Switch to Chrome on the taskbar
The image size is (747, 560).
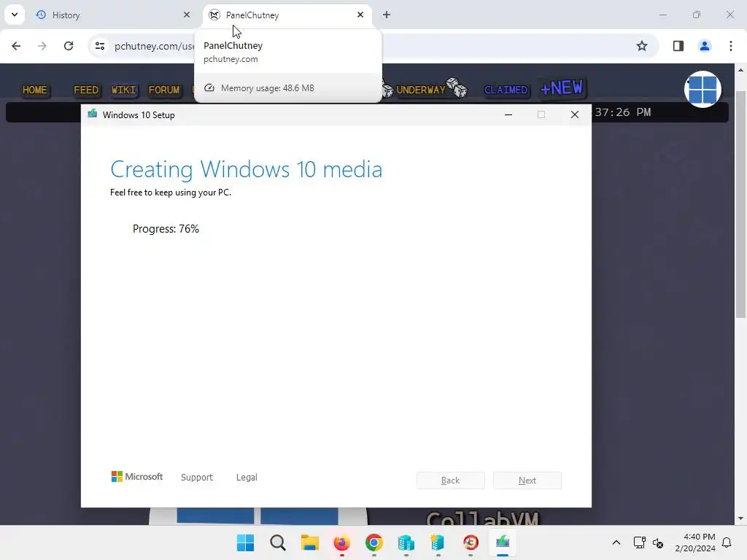(x=374, y=542)
